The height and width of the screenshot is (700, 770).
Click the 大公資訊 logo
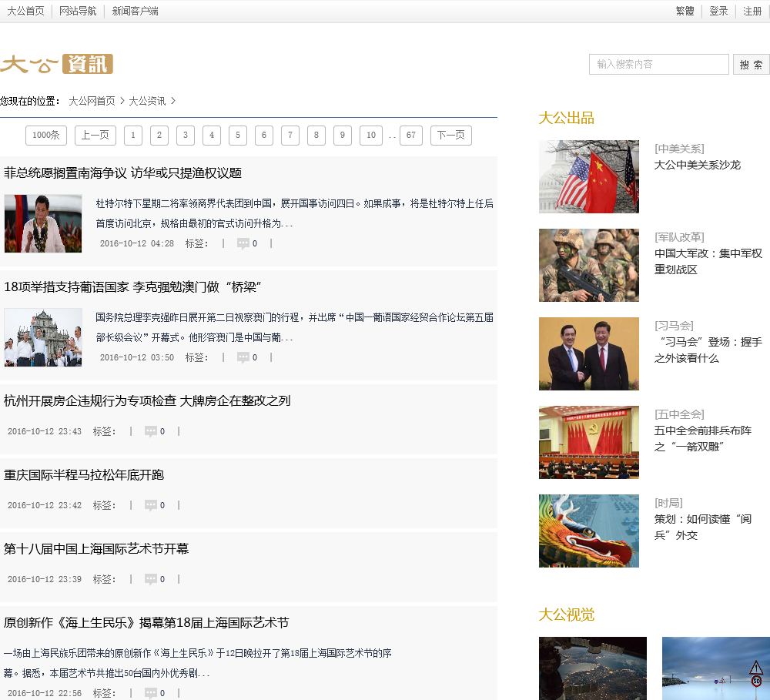57,64
